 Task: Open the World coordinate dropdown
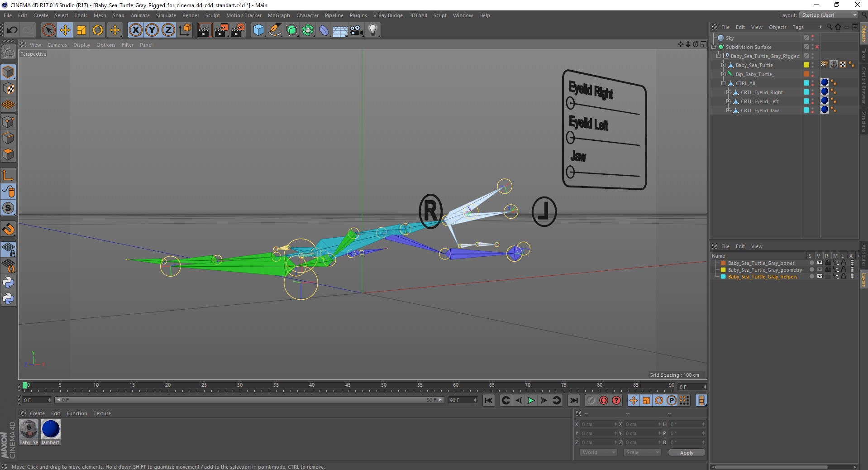click(x=598, y=452)
